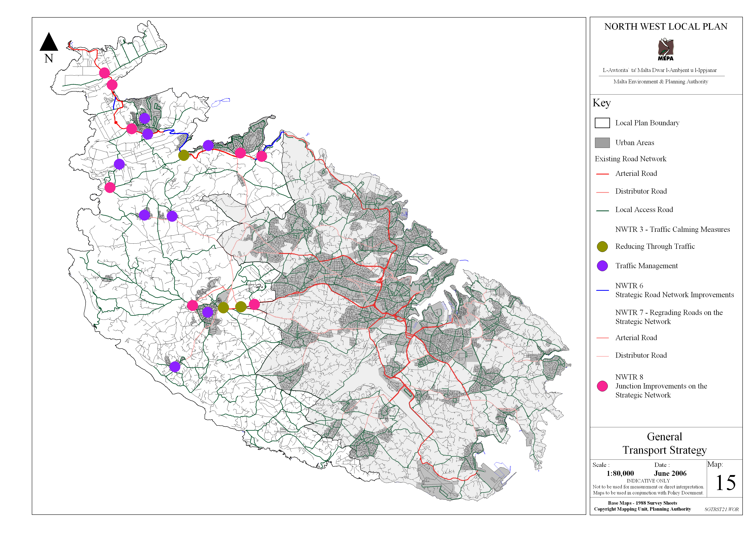
Task: Click the 'NORTH WEST LOCAL PLAN' title
Action: pos(666,27)
